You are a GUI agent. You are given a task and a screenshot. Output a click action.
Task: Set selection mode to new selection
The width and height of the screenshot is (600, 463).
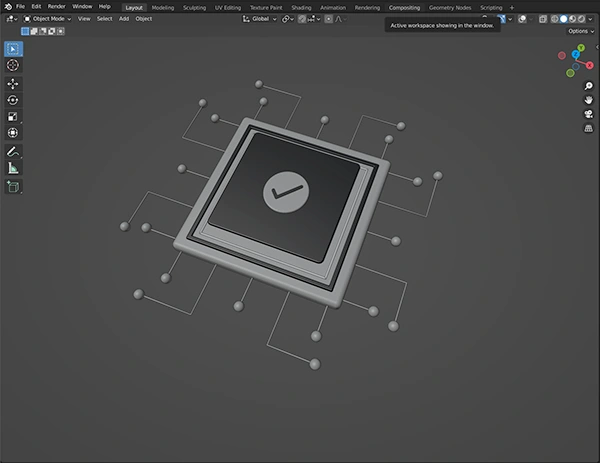[25, 31]
